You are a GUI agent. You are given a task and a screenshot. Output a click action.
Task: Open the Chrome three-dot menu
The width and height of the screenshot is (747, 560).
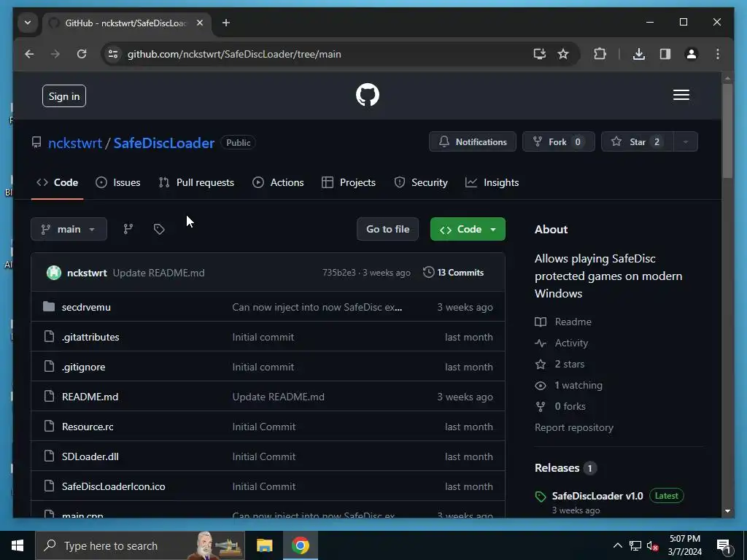click(x=718, y=54)
